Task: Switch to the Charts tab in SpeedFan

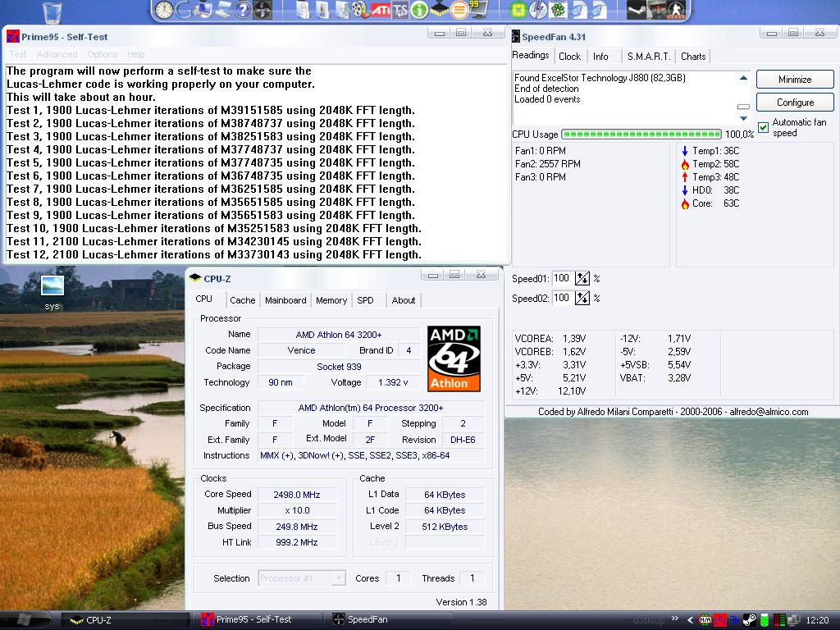Action: coord(693,57)
